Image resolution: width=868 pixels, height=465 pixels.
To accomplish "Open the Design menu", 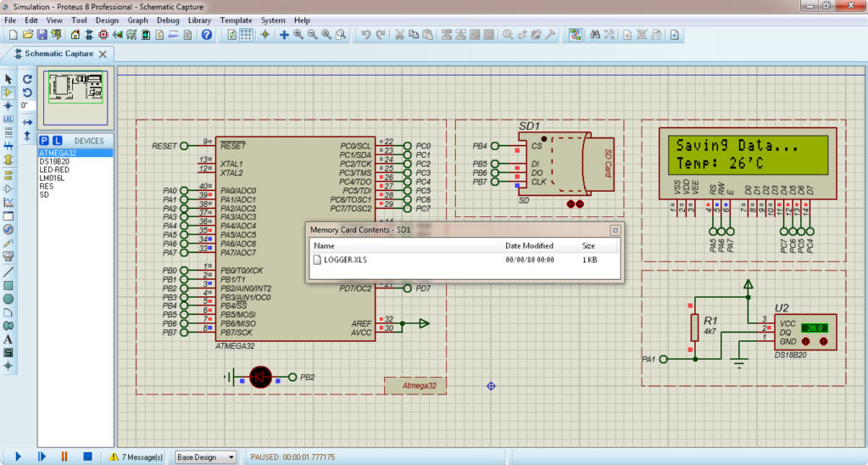I will [107, 20].
